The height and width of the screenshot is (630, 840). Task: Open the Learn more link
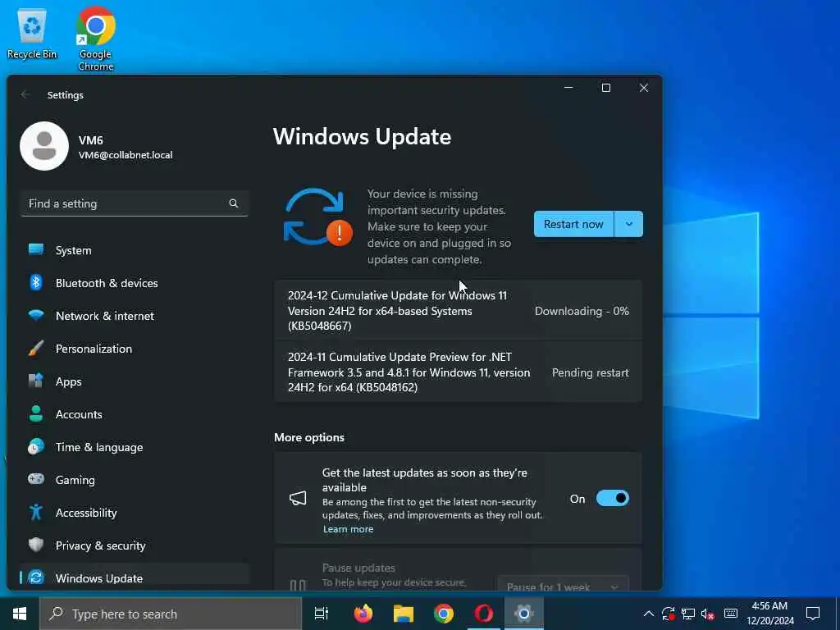pyautogui.click(x=348, y=529)
